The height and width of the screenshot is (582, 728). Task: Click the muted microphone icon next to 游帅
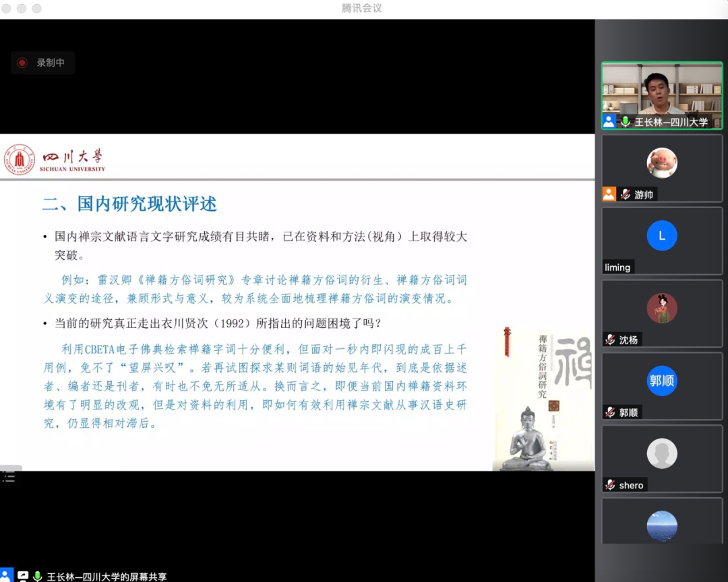click(626, 195)
